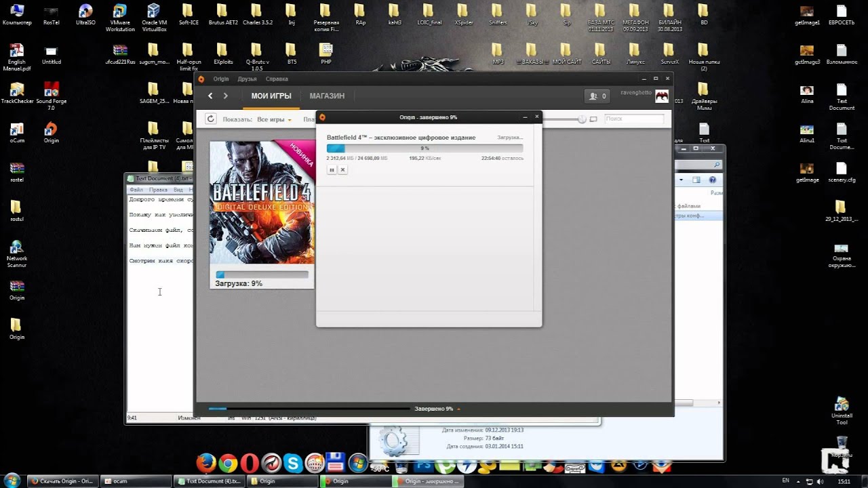Switch to ocam taskbar button
The width and height of the screenshot is (868, 488).
click(x=136, y=481)
